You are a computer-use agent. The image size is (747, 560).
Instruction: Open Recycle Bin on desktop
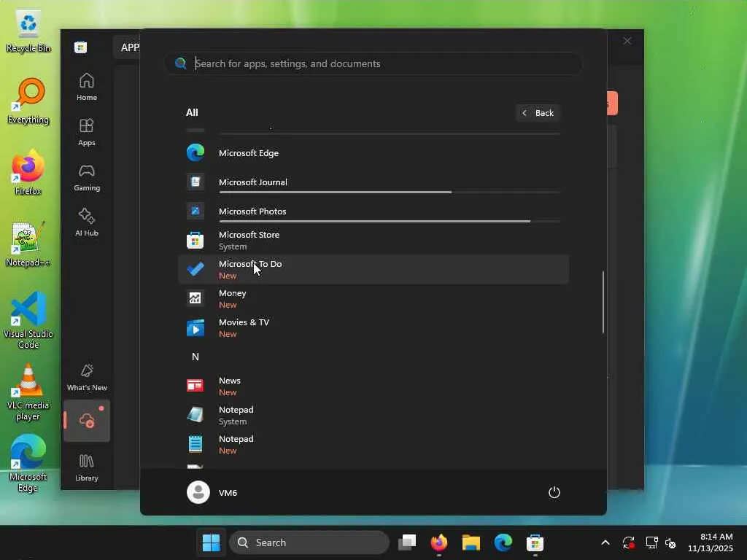pos(28,31)
